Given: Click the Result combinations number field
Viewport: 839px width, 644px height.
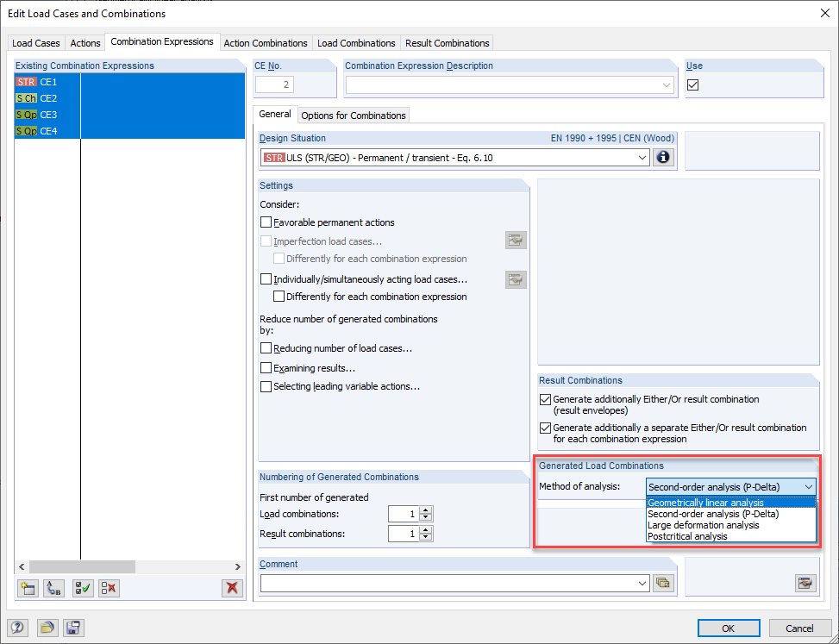Looking at the screenshot, I should point(404,534).
